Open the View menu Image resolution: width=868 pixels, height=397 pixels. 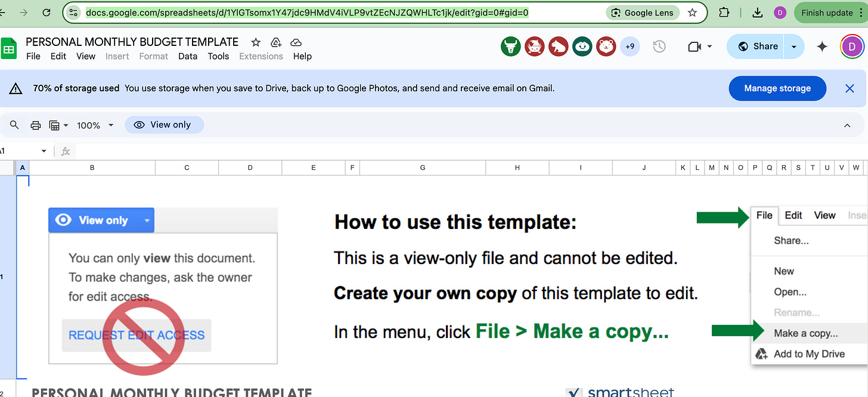(86, 56)
